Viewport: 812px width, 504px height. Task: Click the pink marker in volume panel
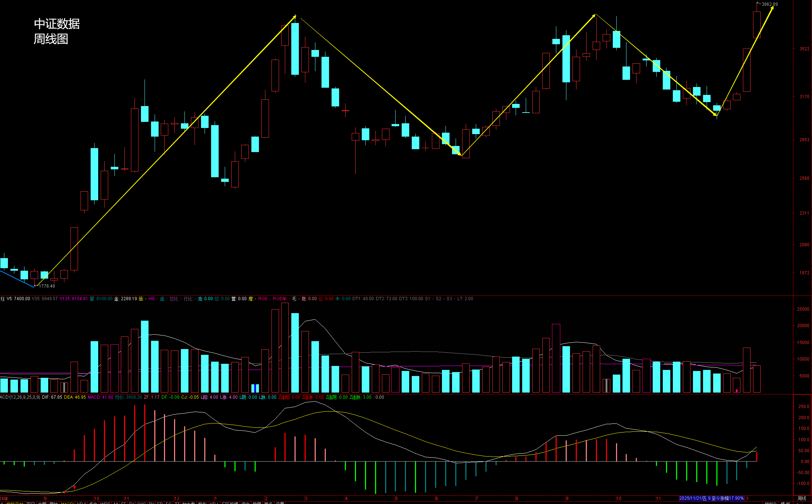(736, 390)
